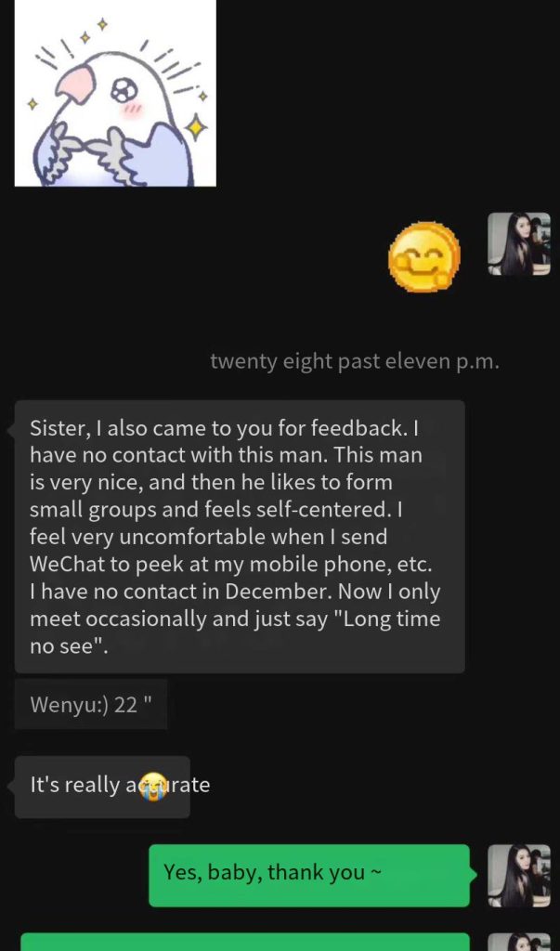Screen dimensions: 560x951
Task: Open avatar beside 'Yes, baby, thank you'
Action: (x=519, y=876)
